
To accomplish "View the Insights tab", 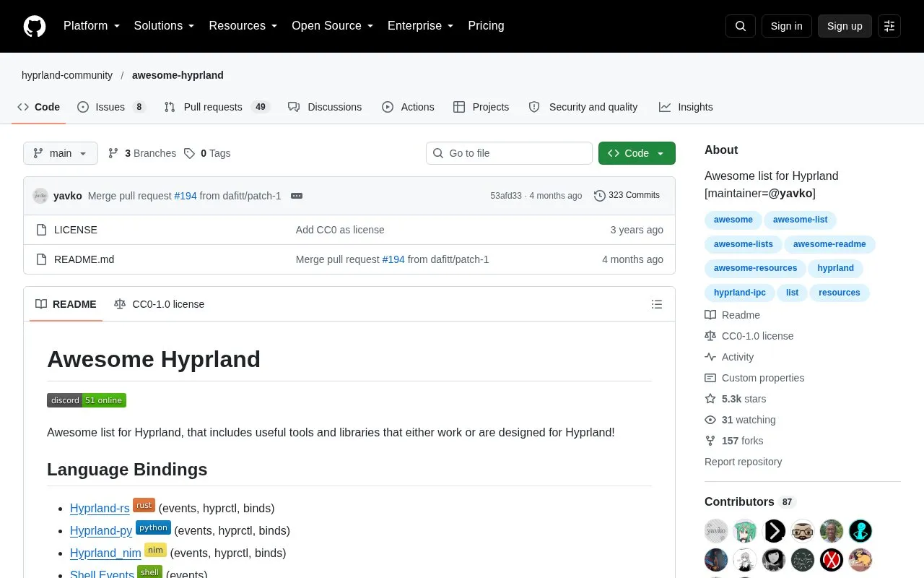I will (686, 107).
